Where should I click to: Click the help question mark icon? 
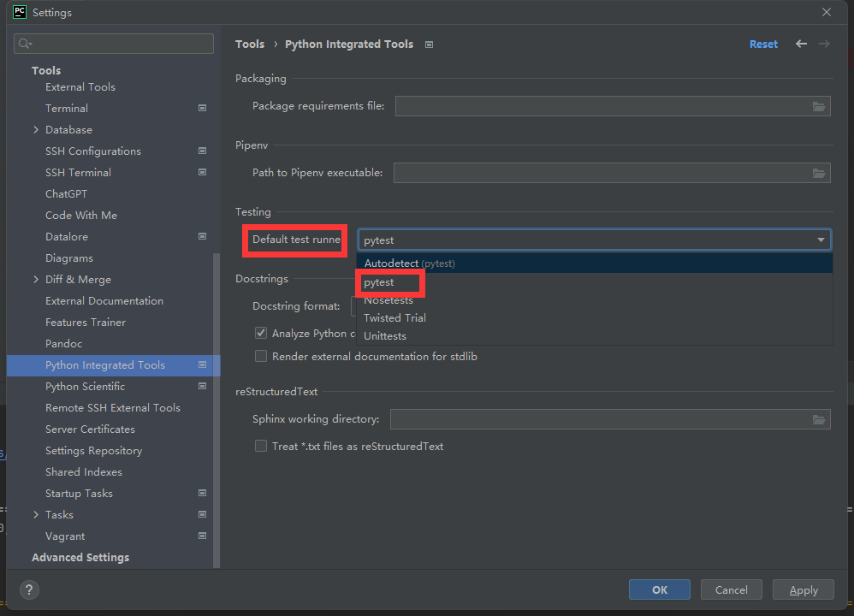pos(29,589)
